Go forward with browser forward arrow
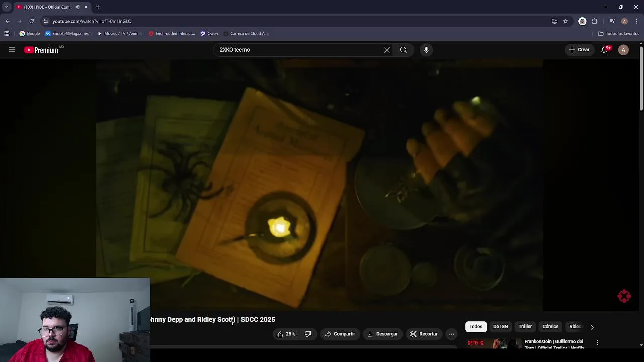This screenshot has width=644, height=362. [19, 21]
